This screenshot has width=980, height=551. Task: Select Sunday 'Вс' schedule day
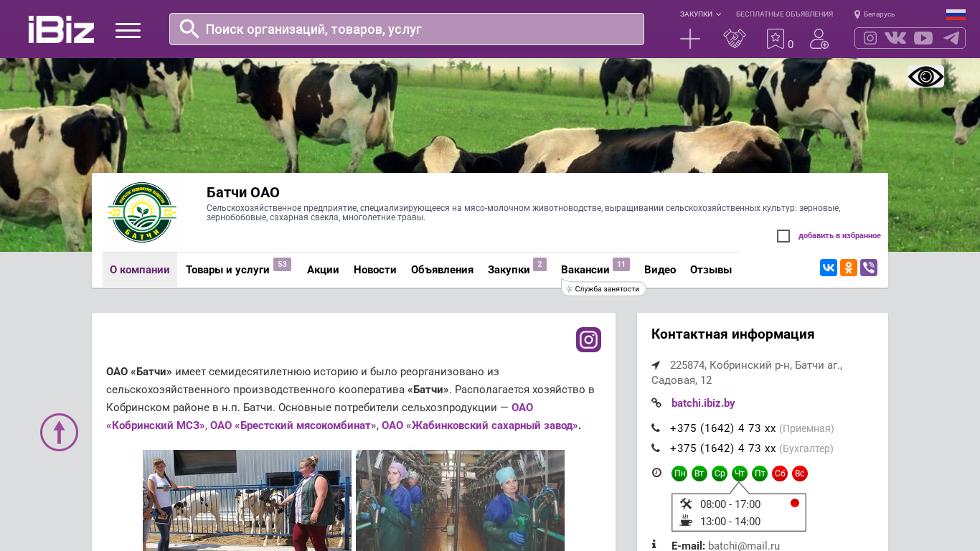click(x=800, y=474)
